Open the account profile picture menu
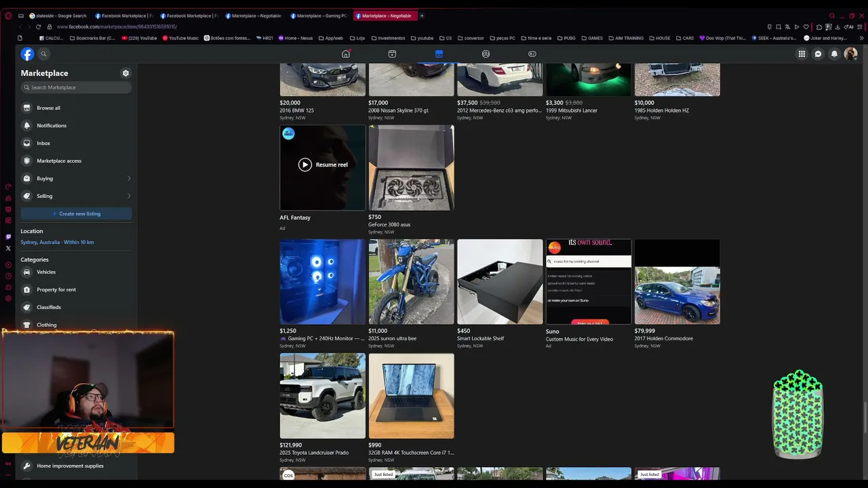Viewport: 868px width, 488px height. click(850, 54)
